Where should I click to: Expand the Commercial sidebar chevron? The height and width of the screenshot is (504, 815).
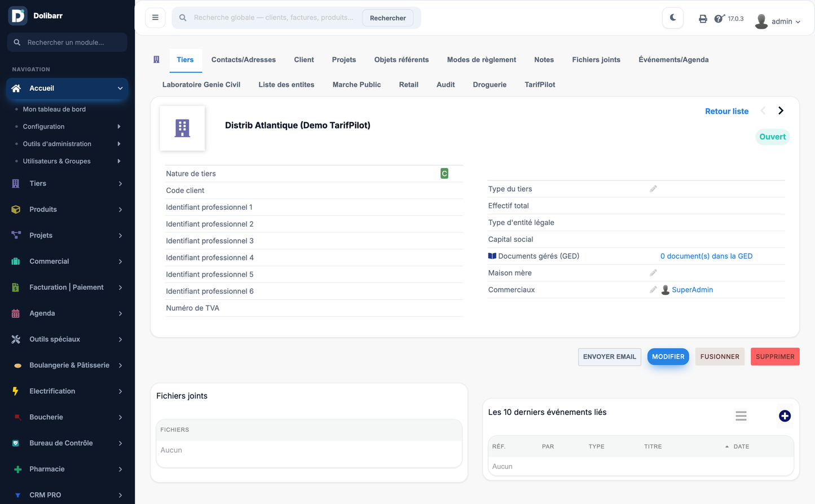pos(120,262)
